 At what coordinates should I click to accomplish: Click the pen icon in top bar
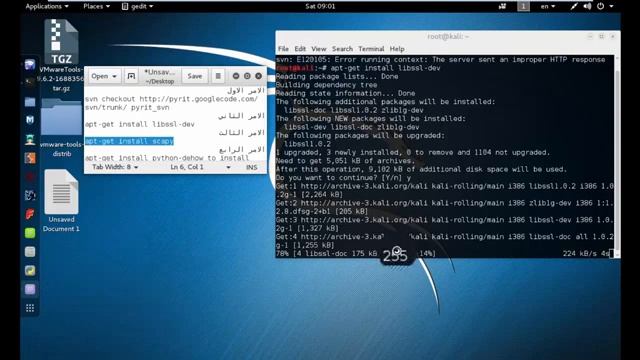[x=574, y=6]
